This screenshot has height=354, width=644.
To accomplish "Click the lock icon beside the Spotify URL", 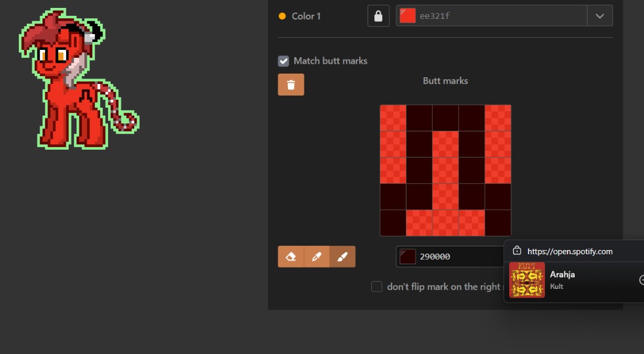I will tap(517, 251).
